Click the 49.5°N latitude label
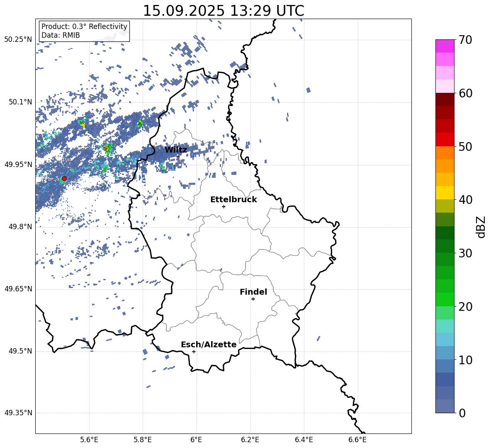The image size is (491, 448). pyautogui.click(x=21, y=351)
